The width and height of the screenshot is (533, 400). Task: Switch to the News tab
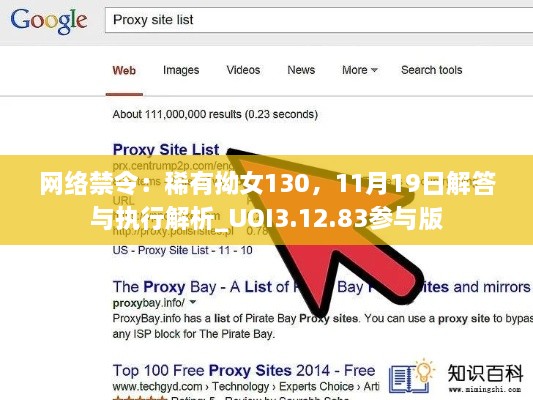[x=301, y=70]
